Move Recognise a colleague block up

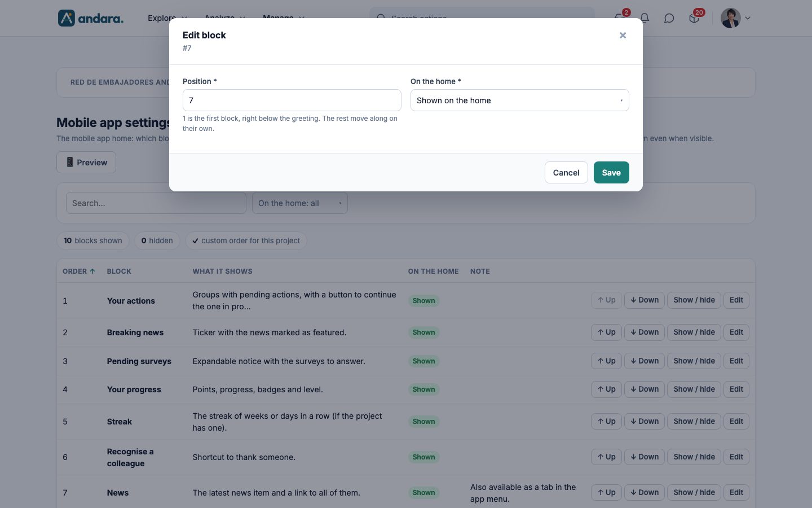click(606, 457)
